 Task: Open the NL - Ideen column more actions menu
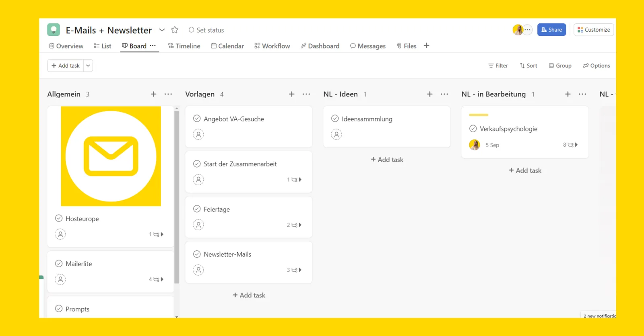444,94
